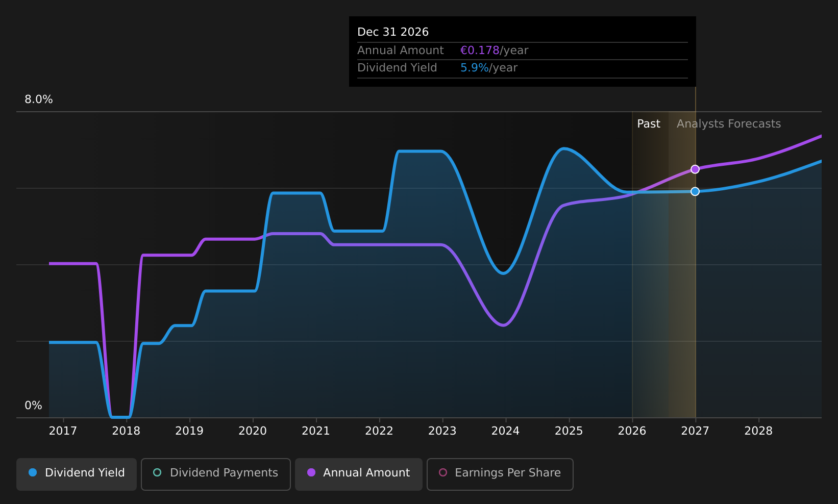Click the 2020 x-axis label
This screenshot has height=504, width=838.
point(253,431)
